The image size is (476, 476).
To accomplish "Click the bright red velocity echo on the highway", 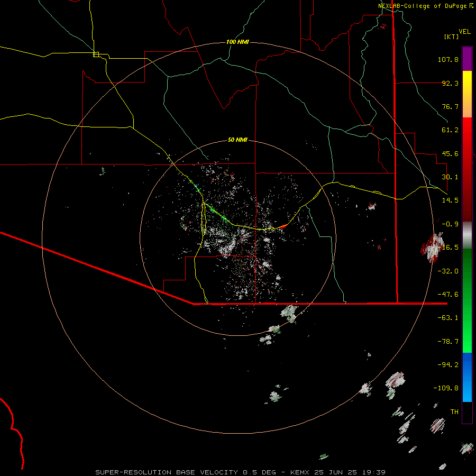I will (283, 226).
